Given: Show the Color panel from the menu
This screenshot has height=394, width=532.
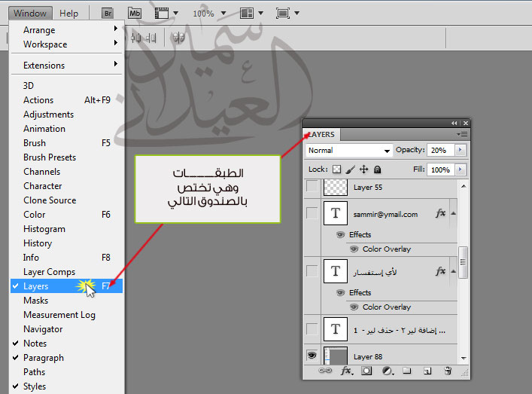Looking at the screenshot, I should (66, 215).
